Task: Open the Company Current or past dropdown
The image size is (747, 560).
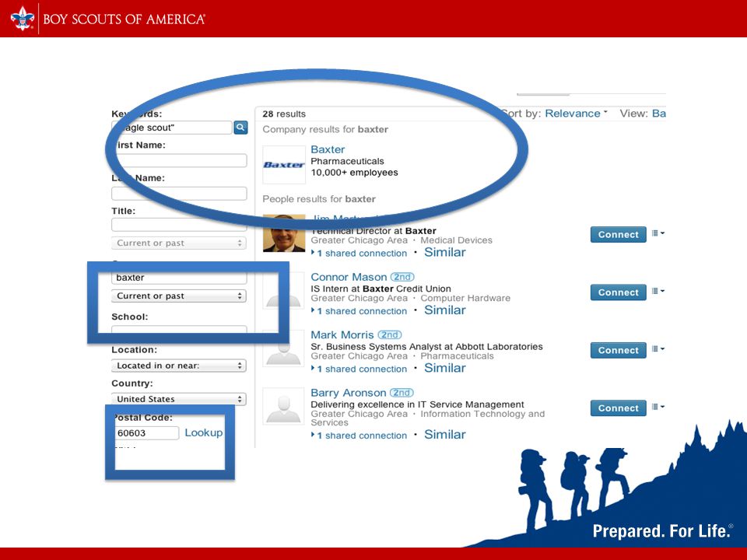Action: [179, 296]
